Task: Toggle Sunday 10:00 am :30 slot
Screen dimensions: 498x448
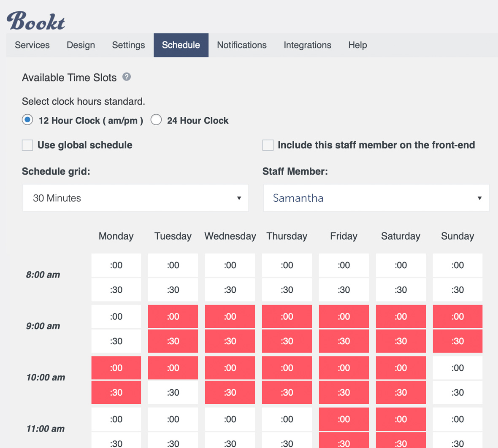Action: pyautogui.click(x=457, y=392)
